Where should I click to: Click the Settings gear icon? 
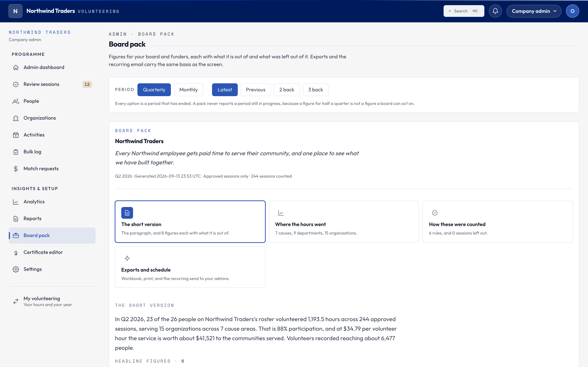pos(16,269)
